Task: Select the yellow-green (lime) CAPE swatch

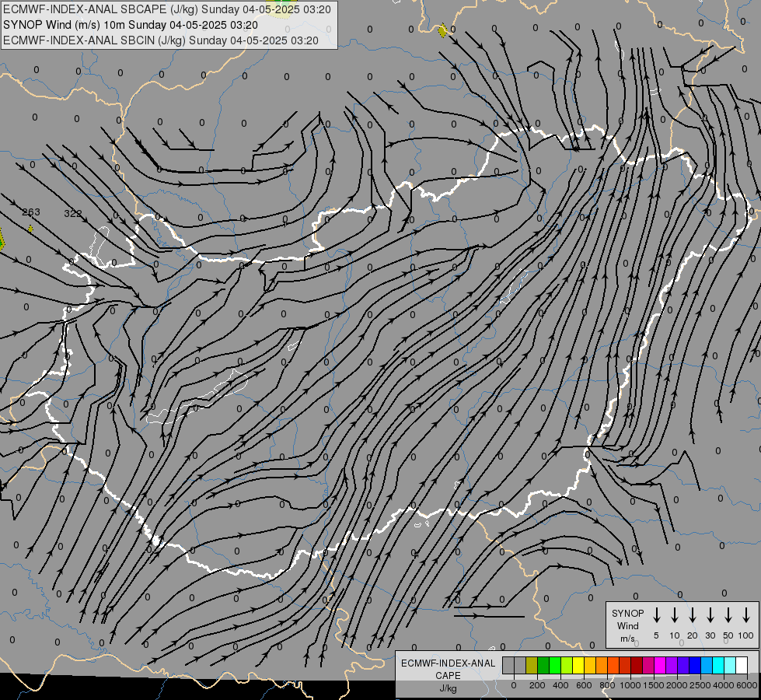Action: [567, 665]
